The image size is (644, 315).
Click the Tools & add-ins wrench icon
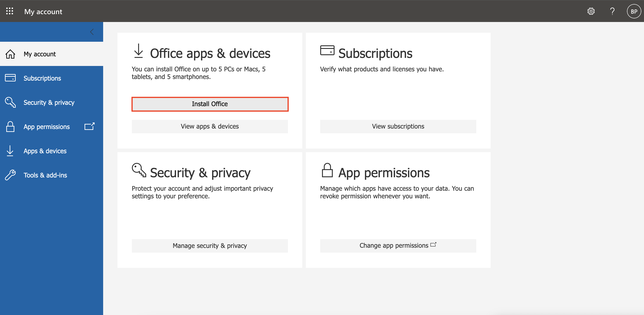(x=10, y=175)
